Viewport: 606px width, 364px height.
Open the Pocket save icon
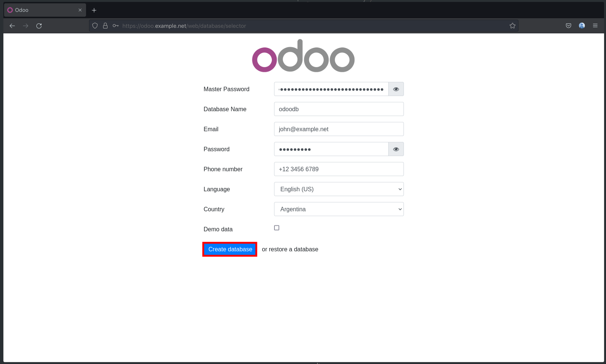click(569, 26)
